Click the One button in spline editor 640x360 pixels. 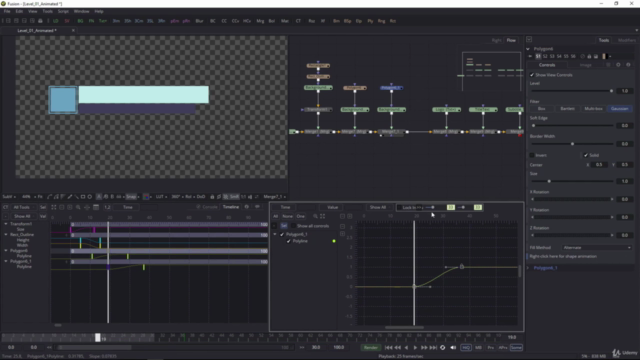tap(300, 216)
